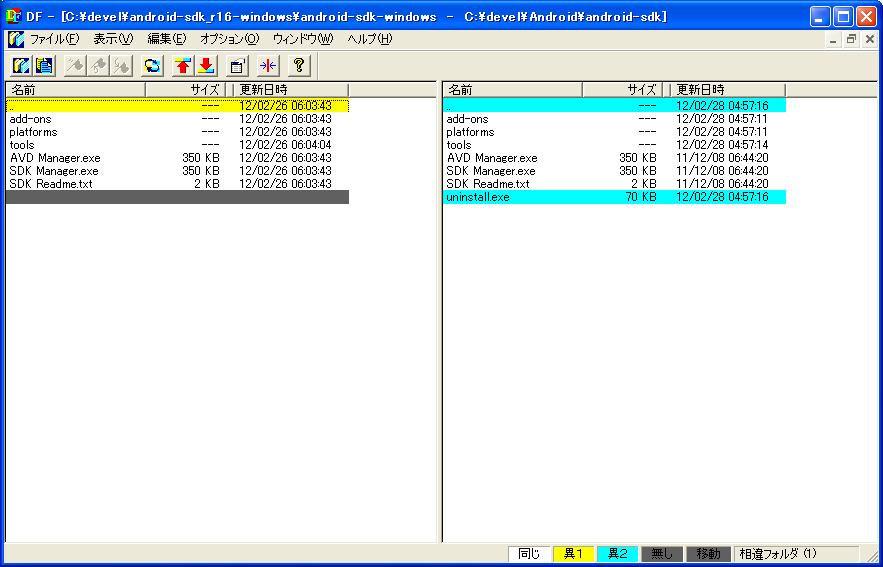Click the 70 KB size cell
This screenshot has height=567, width=883.
click(641, 197)
